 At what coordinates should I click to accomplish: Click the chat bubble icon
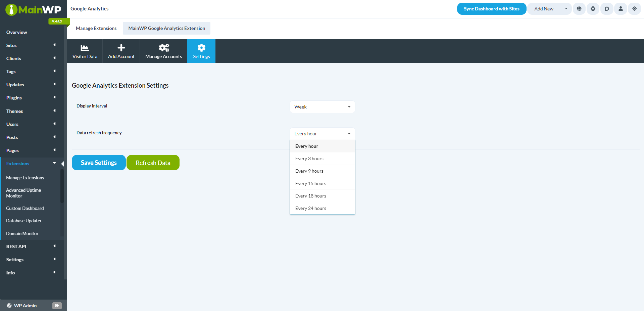pyautogui.click(x=607, y=9)
